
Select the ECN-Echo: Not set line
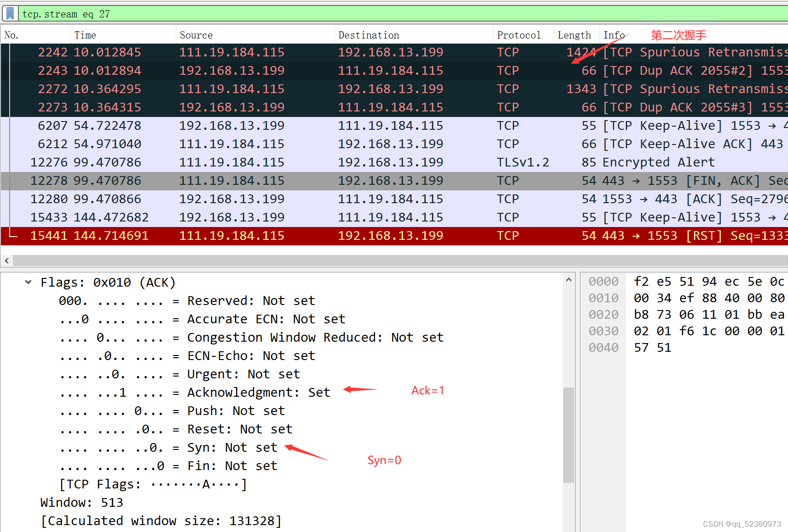(x=187, y=356)
